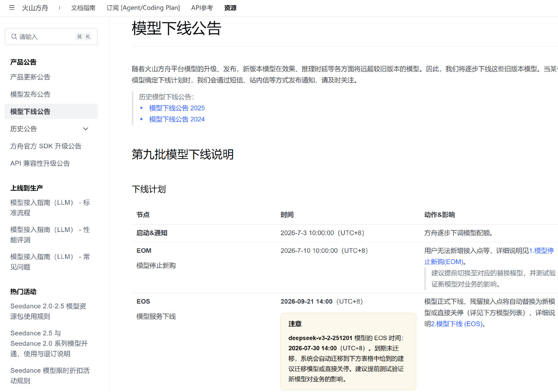Click the 下线计划 subheading
The height and width of the screenshot is (392, 558).
click(149, 189)
